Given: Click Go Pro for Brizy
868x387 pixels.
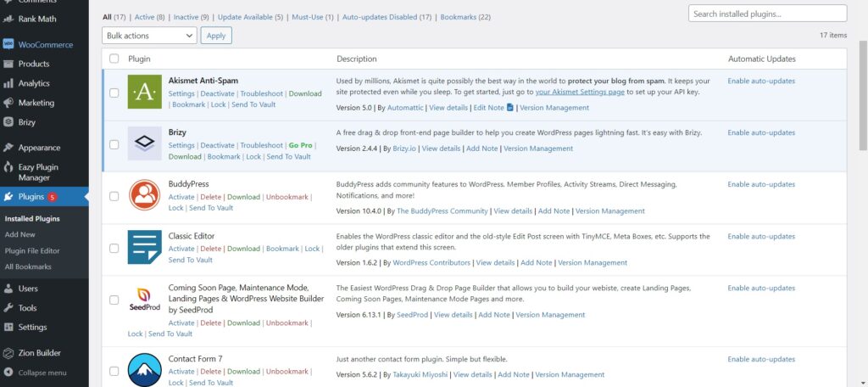Looking at the screenshot, I should pyautogui.click(x=301, y=145).
